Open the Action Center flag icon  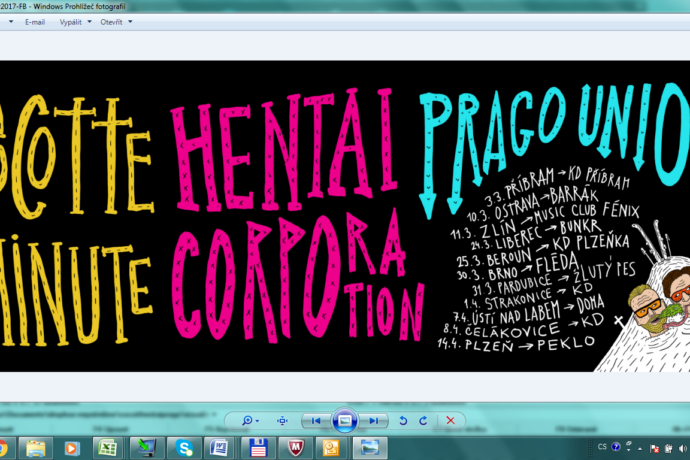(x=654, y=449)
